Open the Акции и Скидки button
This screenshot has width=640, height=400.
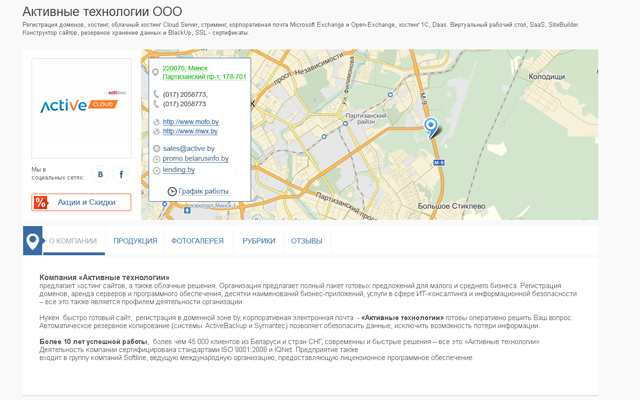(x=86, y=203)
